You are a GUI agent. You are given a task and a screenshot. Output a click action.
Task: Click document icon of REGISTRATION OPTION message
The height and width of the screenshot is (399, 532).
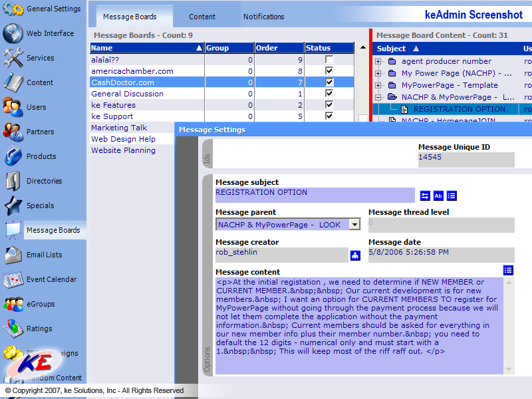(x=404, y=109)
